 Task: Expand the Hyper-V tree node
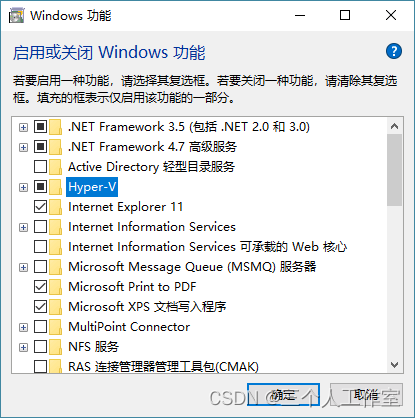(x=23, y=187)
